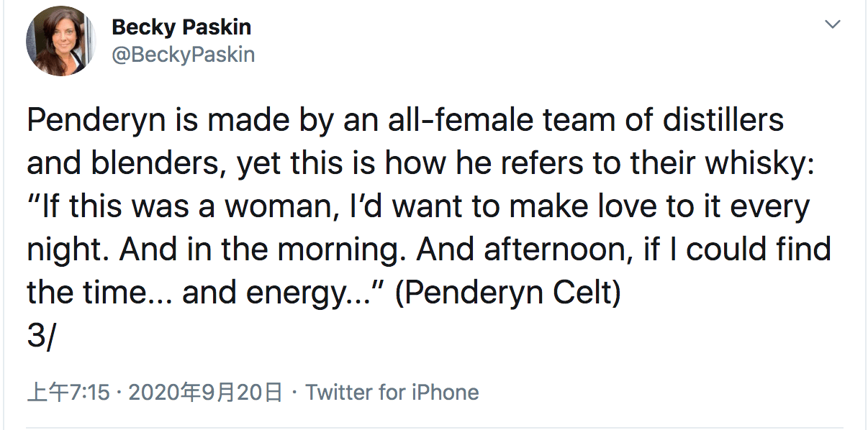Click the 上午7:15 timestamp
The width and height of the screenshot is (868, 430).
point(68,392)
